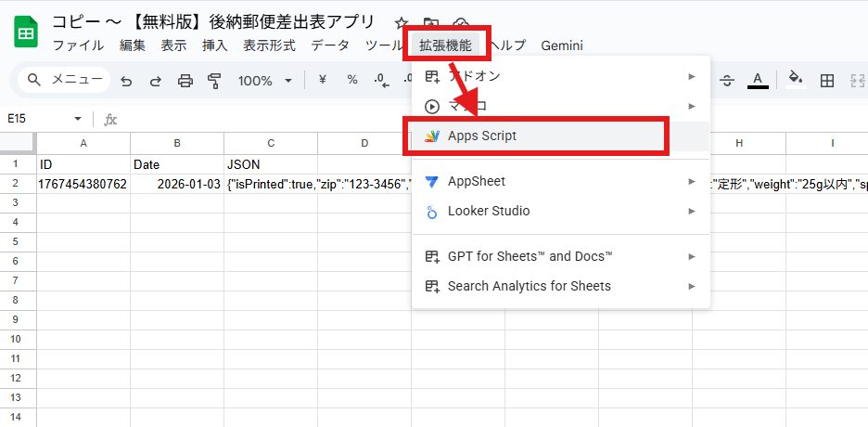Viewport: 868px width, 427px height.
Task: Format as currency with yen icon
Action: tap(322, 80)
